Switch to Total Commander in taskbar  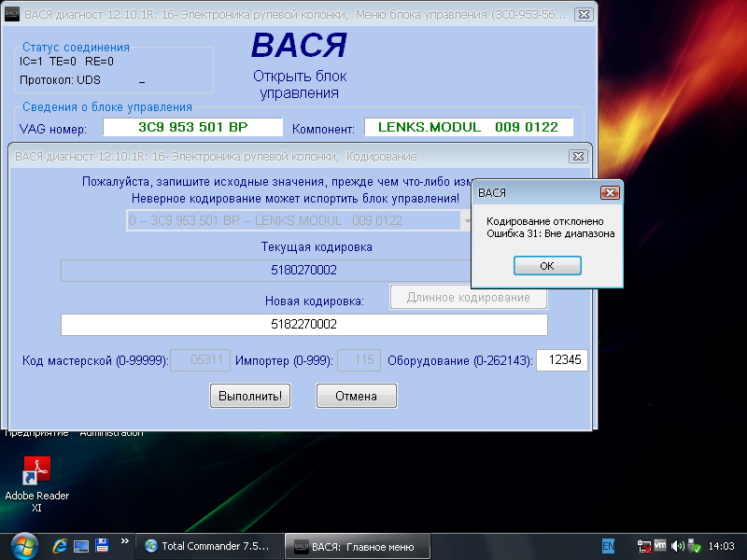[208, 546]
